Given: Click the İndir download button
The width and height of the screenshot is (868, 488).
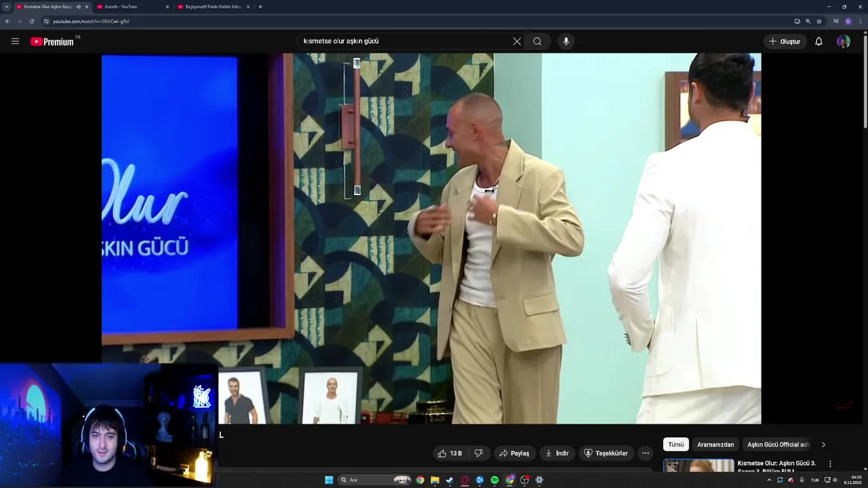Looking at the screenshot, I should (557, 453).
